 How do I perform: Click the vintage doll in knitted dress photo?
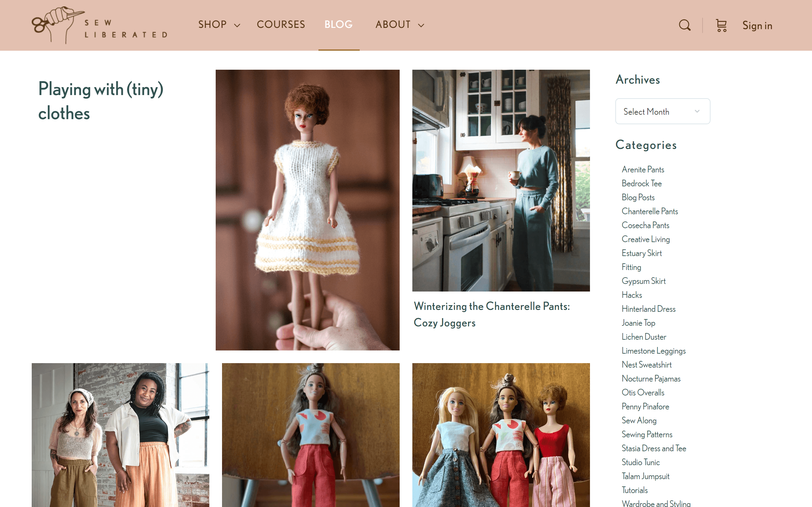point(307,210)
